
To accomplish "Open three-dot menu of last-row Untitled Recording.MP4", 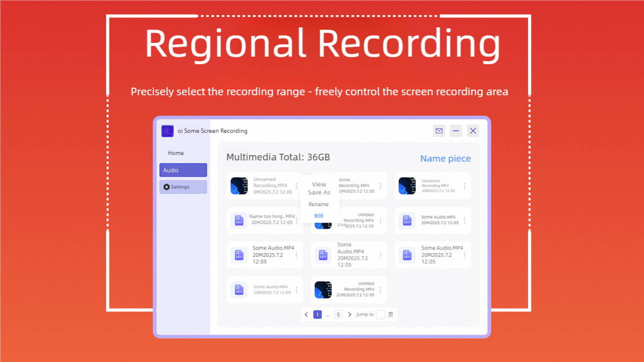I will (380, 290).
